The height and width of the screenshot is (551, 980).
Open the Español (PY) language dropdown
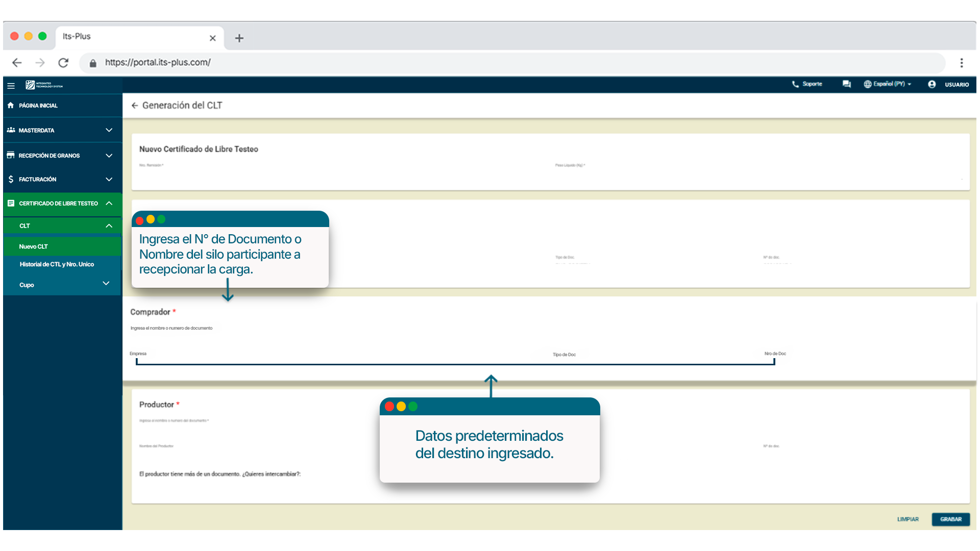887,84
